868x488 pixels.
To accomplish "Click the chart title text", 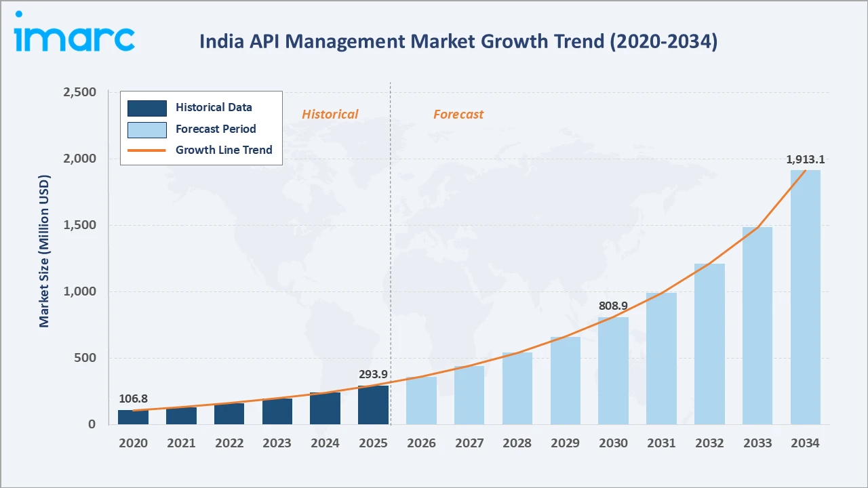I will tap(458, 42).
